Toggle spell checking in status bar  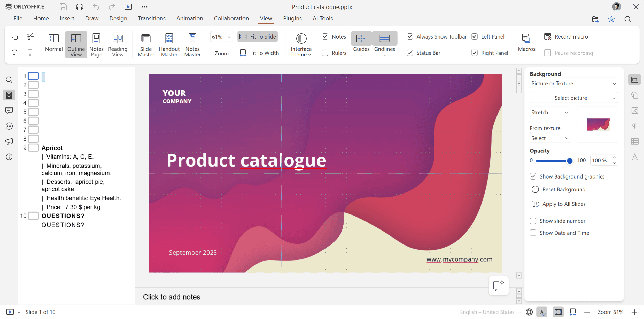542,312
